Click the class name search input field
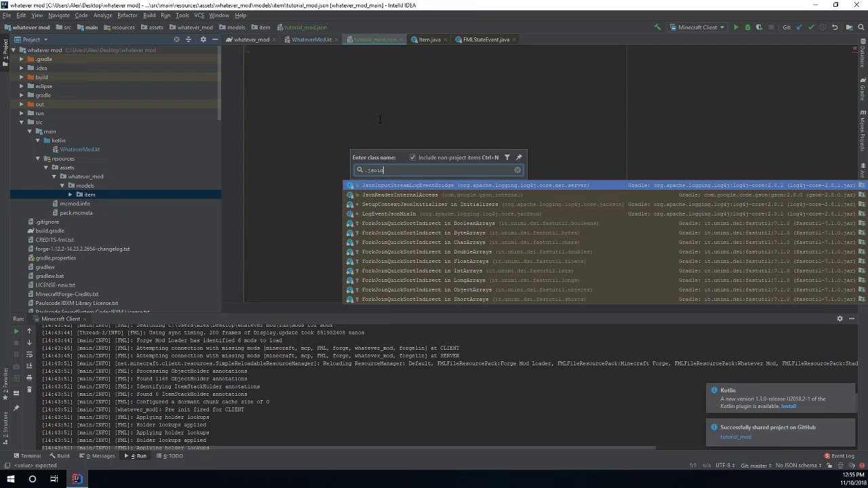868x488 pixels. pyautogui.click(x=437, y=170)
